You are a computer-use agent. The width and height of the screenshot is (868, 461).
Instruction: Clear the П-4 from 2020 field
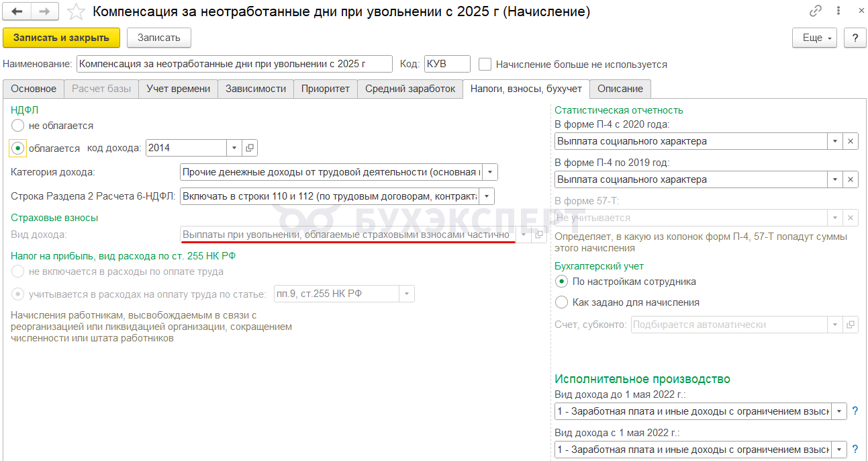click(x=851, y=141)
